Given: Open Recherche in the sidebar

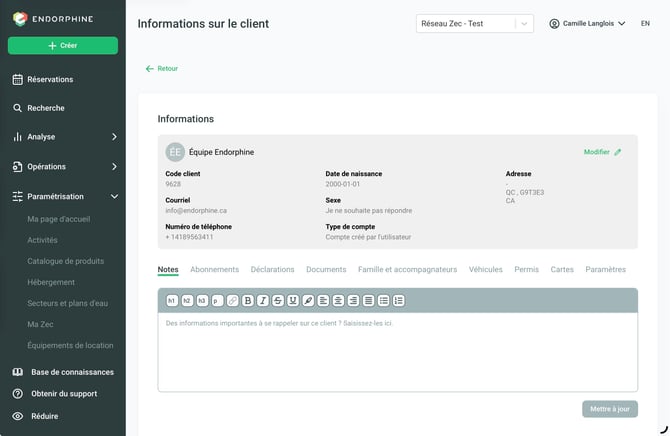Looking at the screenshot, I should pyautogui.click(x=46, y=108).
